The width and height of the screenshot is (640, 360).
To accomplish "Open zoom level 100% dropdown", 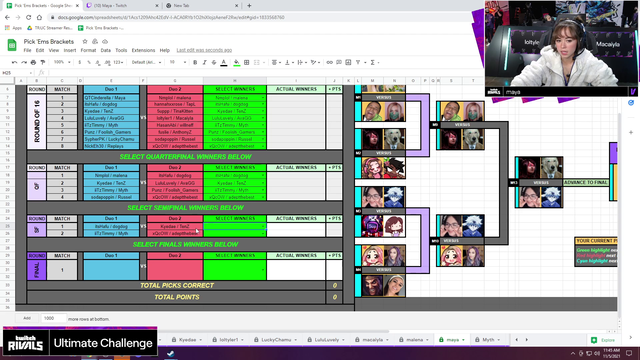I will point(62,62).
